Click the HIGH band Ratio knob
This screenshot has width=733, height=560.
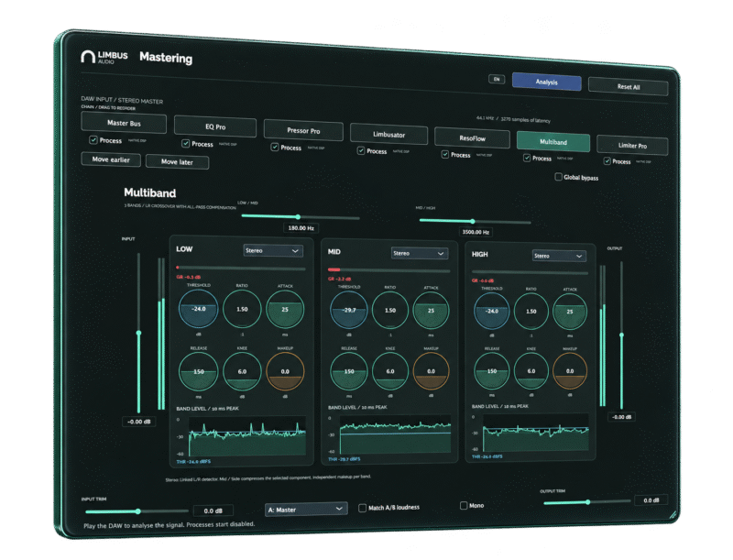[x=531, y=312]
